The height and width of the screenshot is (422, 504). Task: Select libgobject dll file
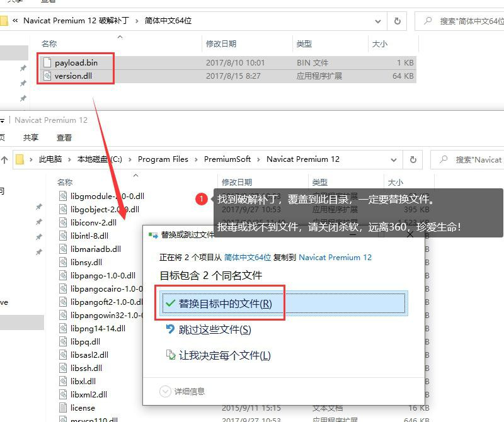point(105,209)
